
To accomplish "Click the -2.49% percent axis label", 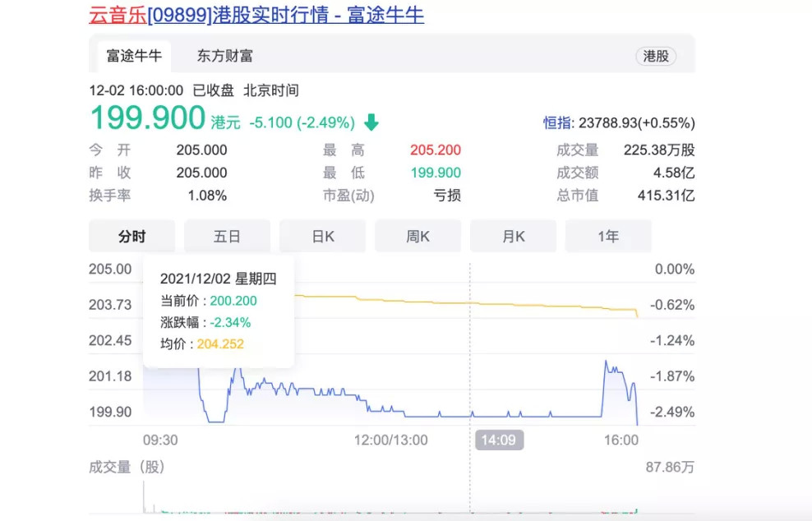I will point(673,413).
